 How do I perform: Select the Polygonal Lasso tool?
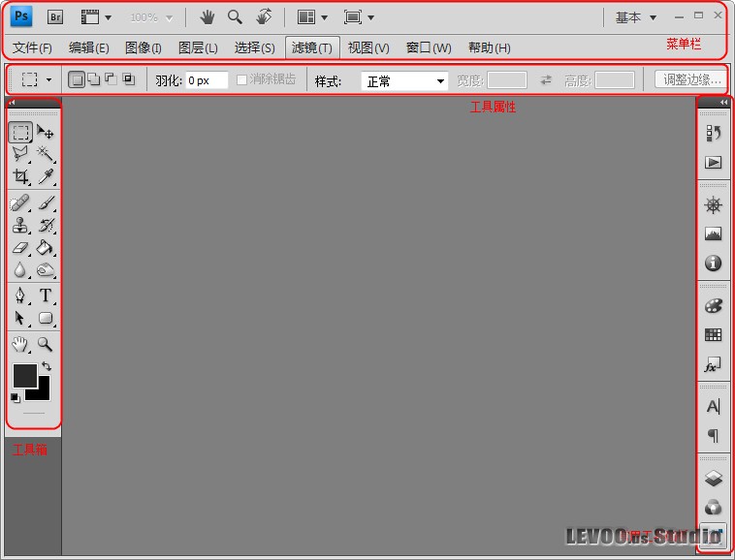tap(20, 154)
